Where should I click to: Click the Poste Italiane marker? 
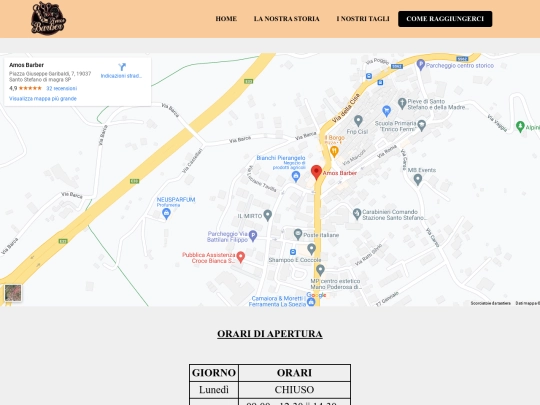[298, 234]
